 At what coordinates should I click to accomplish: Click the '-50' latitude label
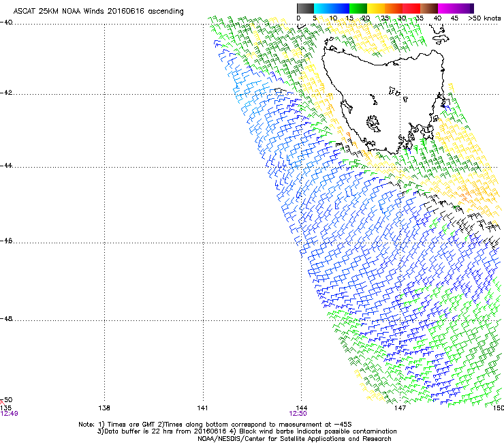click(6, 400)
